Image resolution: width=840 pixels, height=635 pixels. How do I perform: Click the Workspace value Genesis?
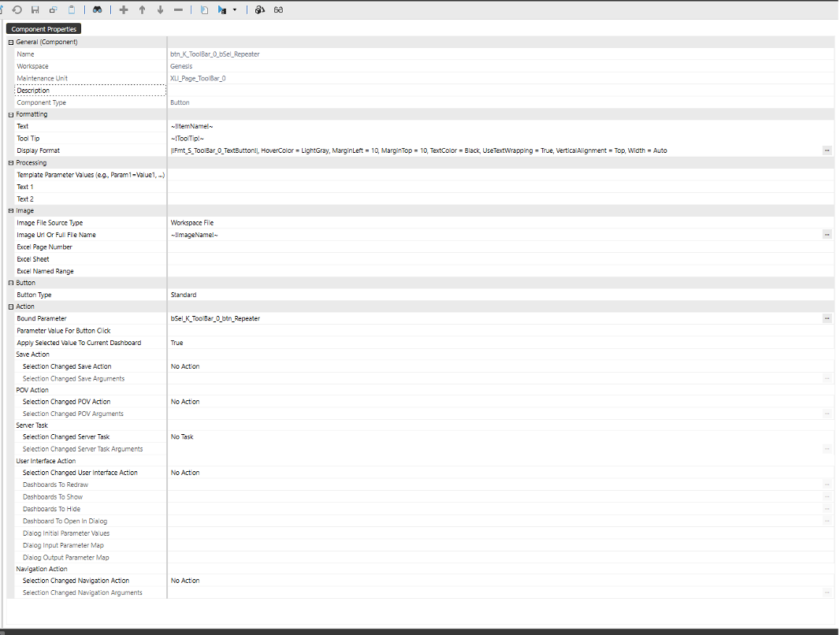click(x=181, y=66)
